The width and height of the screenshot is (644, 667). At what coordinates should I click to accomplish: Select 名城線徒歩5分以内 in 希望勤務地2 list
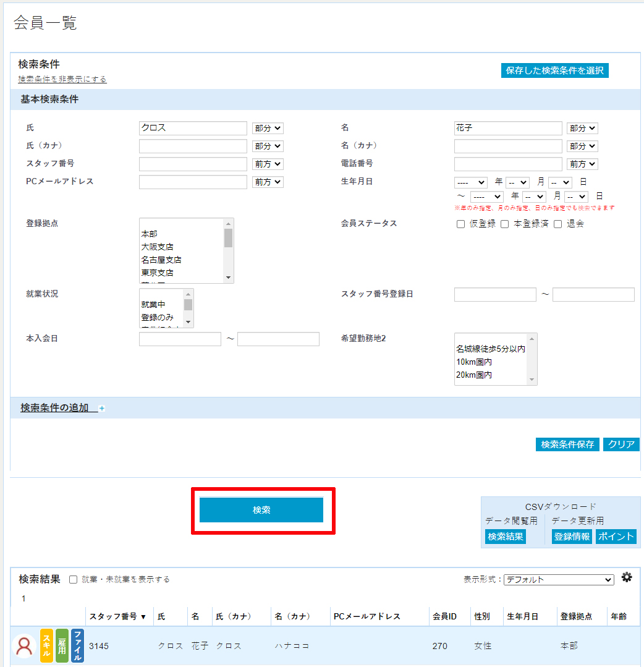coord(491,349)
